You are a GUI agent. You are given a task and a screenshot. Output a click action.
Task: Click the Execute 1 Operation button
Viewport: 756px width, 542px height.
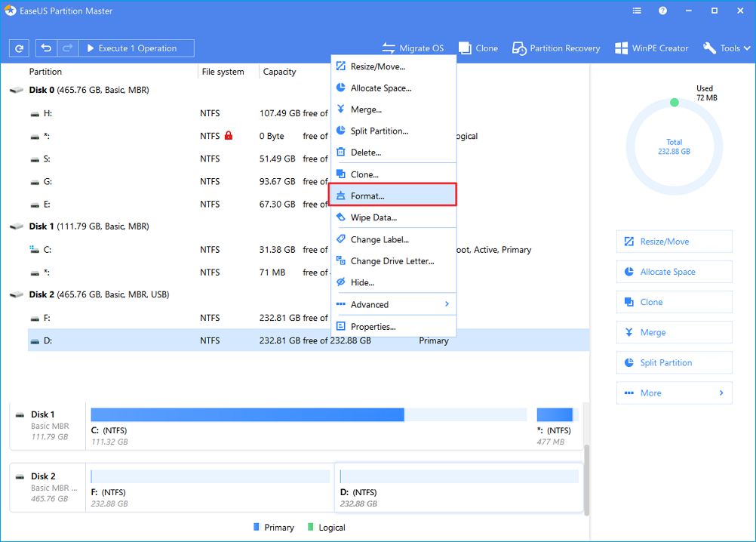pyautogui.click(x=137, y=48)
